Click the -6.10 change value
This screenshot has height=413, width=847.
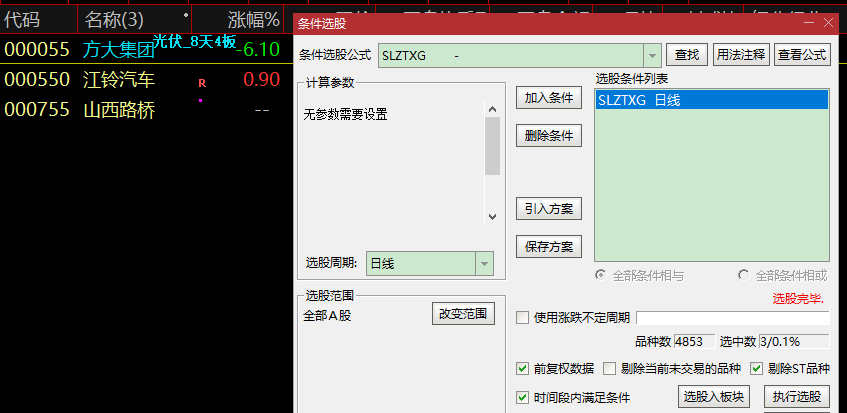258,50
